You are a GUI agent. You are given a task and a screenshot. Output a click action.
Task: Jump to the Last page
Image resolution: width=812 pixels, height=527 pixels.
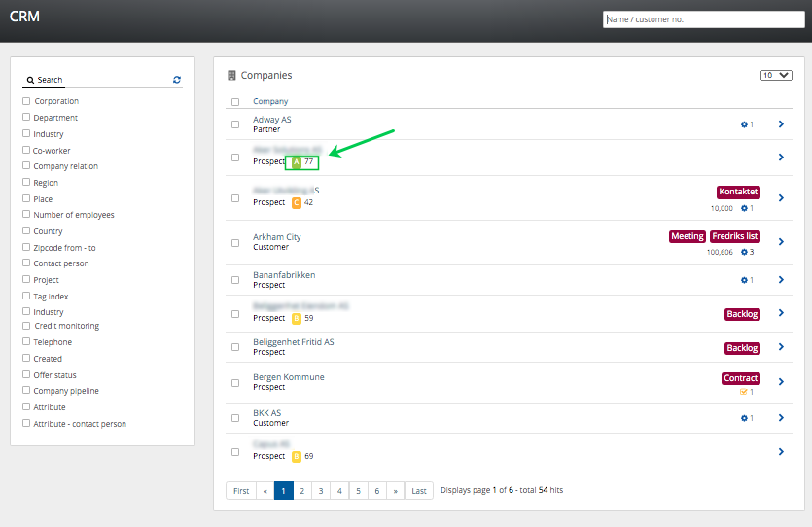point(419,491)
